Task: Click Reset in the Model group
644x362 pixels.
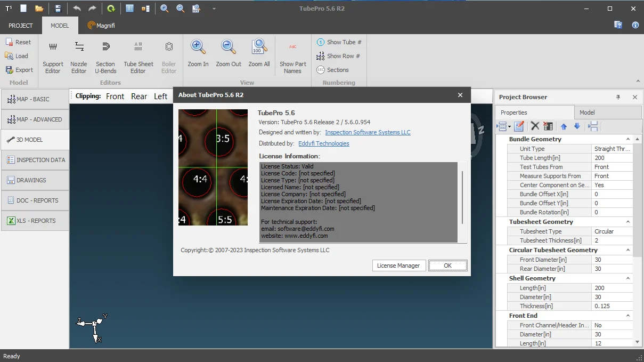Action: tap(18, 42)
